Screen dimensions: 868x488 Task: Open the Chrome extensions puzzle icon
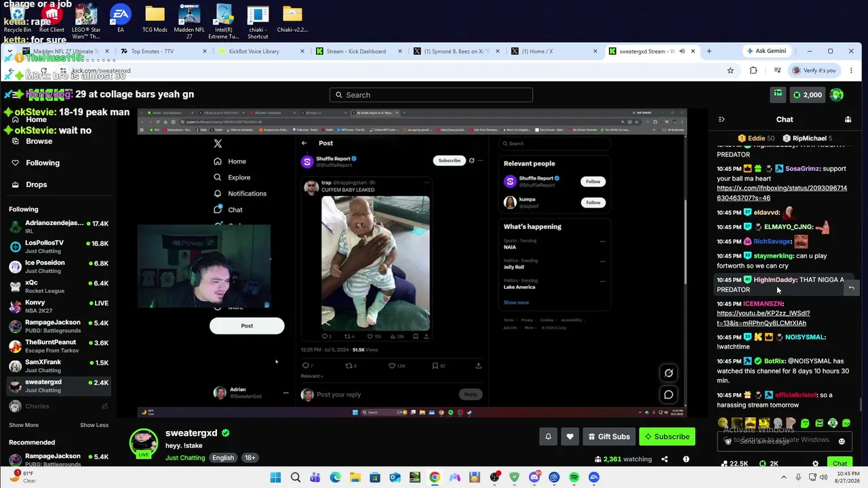pyautogui.click(x=753, y=70)
